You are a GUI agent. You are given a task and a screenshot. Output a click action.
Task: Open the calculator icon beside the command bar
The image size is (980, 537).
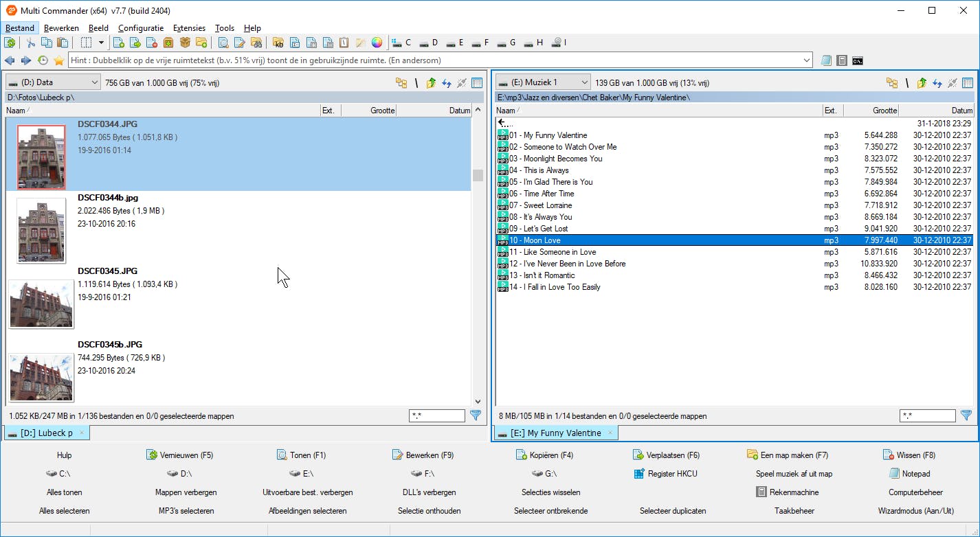click(x=842, y=60)
